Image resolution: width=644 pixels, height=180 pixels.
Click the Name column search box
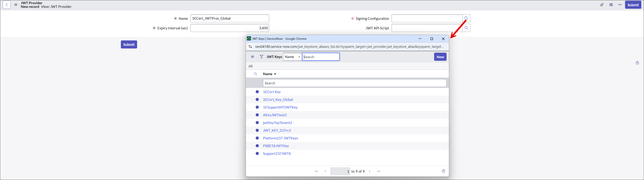tap(354, 83)
